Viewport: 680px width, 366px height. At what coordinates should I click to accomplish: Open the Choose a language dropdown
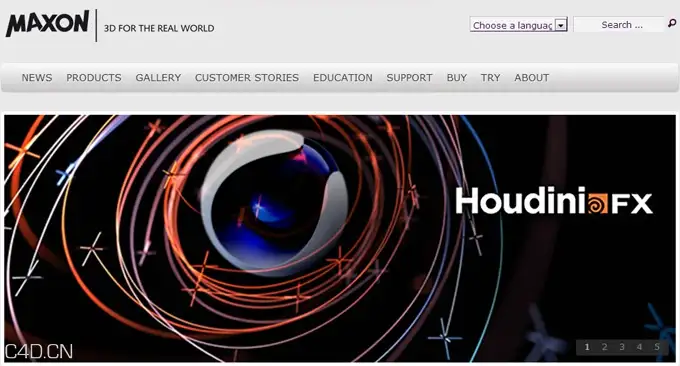tap(518, 25)
